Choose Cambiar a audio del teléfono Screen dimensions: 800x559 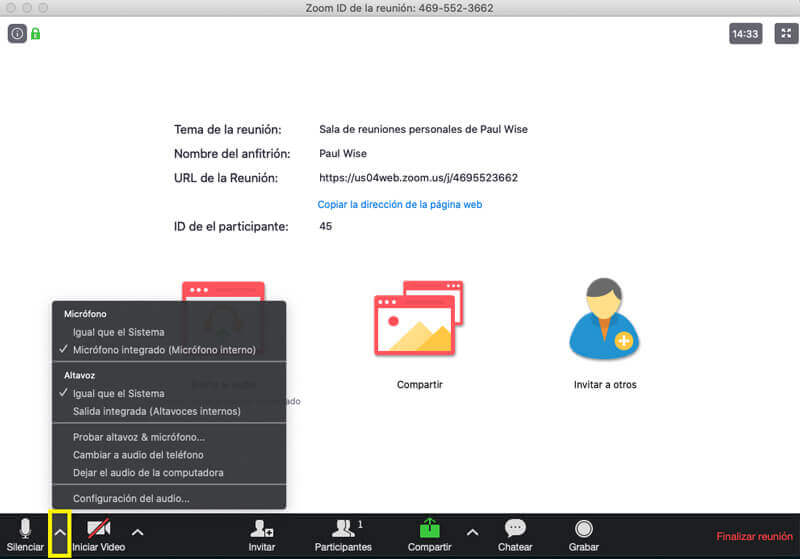(x=169, y=455)
